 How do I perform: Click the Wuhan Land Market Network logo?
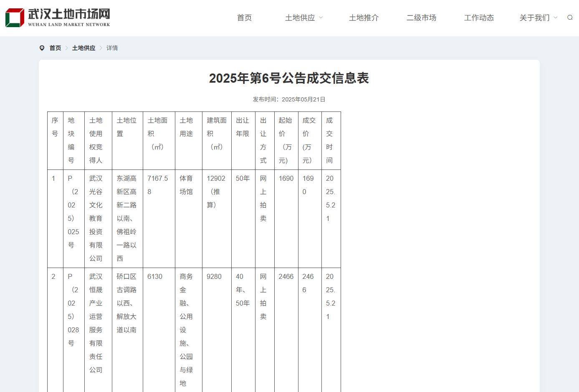pos(58,18)
